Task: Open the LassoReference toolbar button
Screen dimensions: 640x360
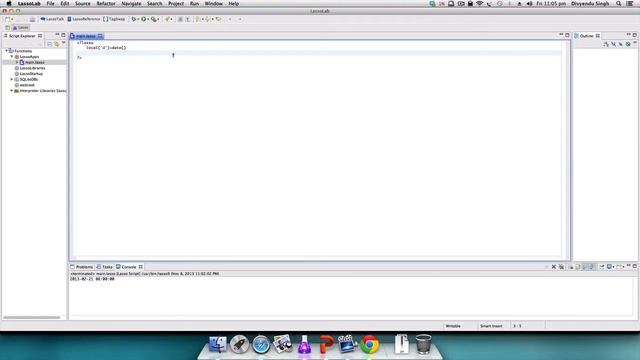Action: 84,19
